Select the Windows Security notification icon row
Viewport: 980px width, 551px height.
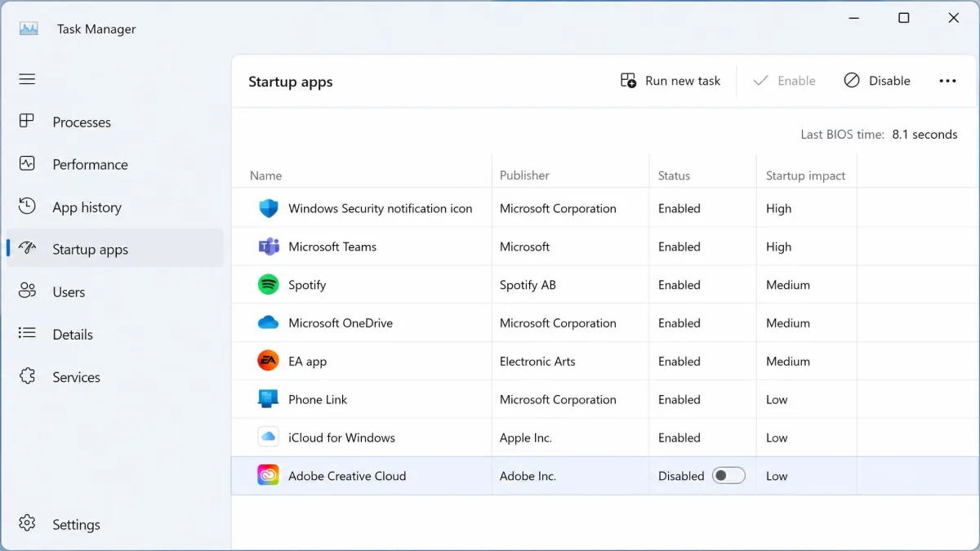click(x=605, y=208)
